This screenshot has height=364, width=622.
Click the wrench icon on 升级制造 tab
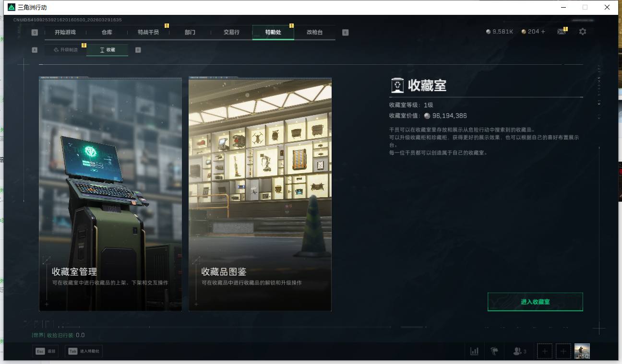point(56,50)
